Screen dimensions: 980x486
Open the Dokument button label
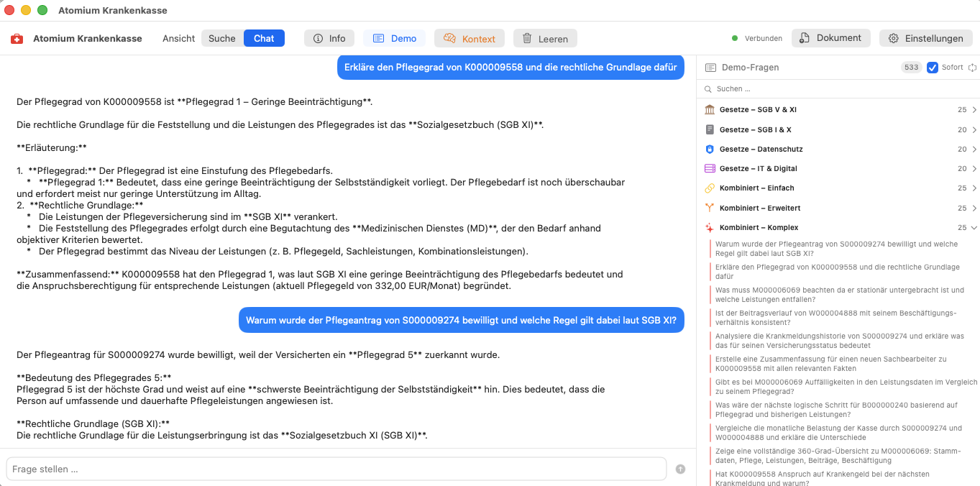(x=838, y=38)
